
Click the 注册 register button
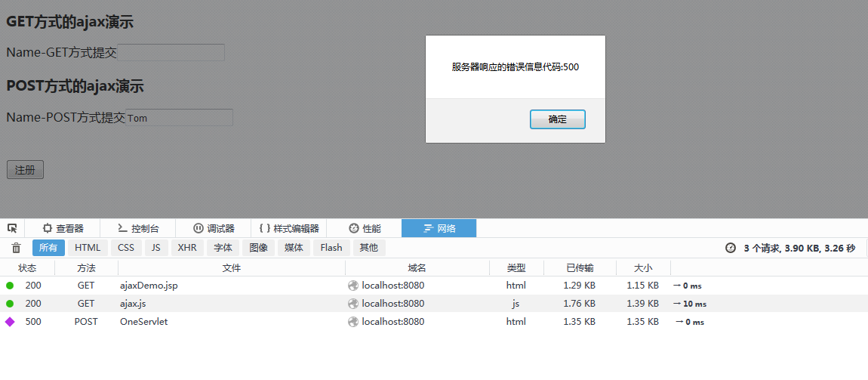[25, 170]
